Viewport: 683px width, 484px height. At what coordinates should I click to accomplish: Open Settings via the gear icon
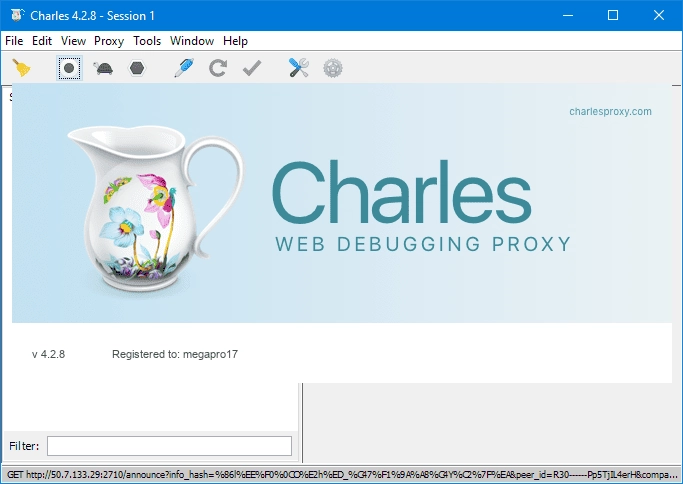333,68
